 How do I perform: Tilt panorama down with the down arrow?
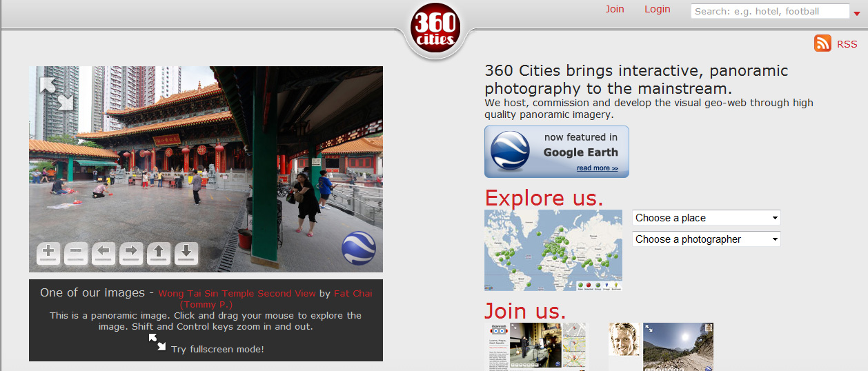coord(186,253)
